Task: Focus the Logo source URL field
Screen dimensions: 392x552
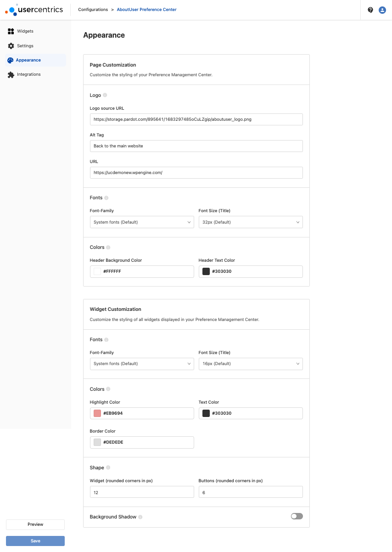Action: (196, 119)
